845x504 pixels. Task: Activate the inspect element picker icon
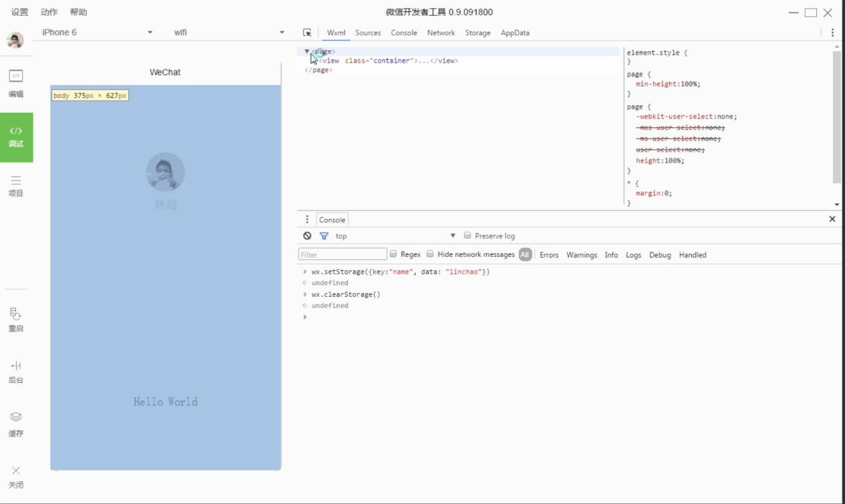(307, 33)
